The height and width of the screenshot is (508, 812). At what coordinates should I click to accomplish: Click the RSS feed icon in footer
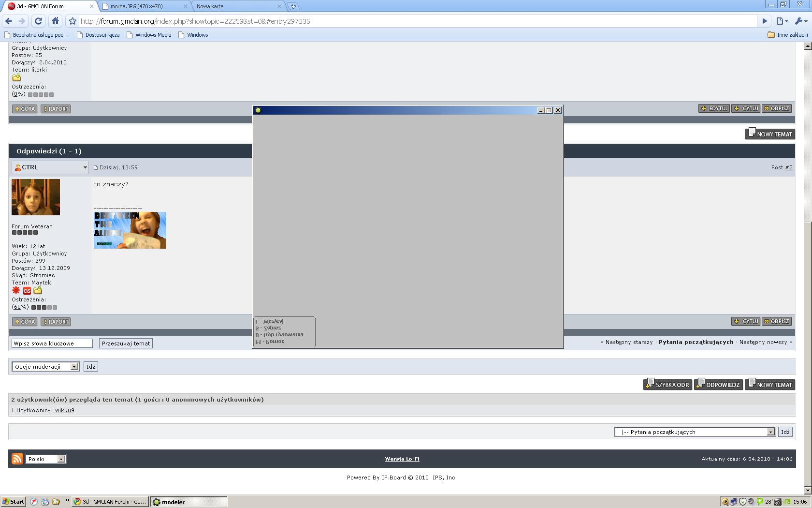click(17, 459)
